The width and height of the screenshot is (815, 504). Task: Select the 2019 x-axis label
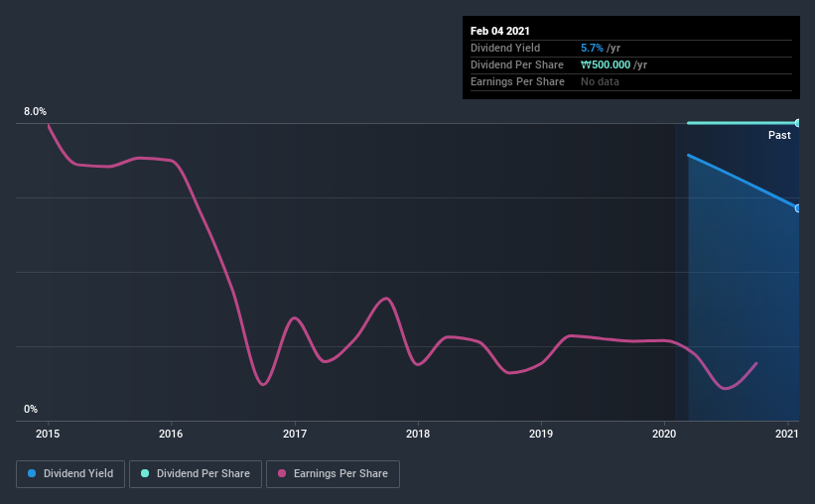point(541,434)
